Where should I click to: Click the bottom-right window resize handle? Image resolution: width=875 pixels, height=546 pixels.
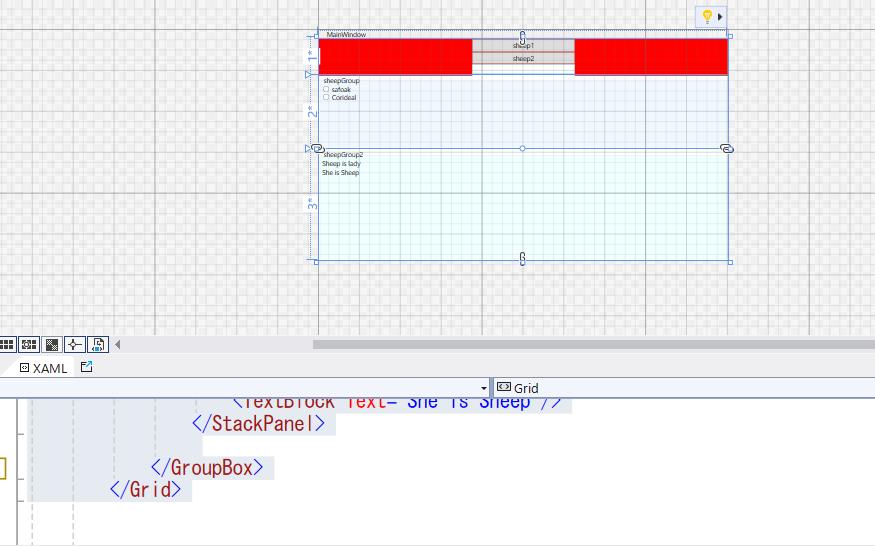click(x=730, y=262)
